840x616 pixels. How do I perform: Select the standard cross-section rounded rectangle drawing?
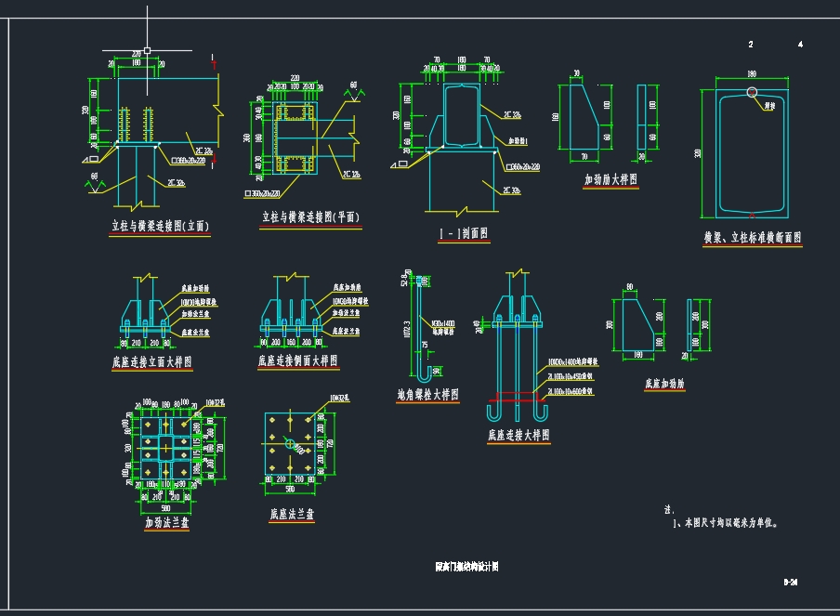click(752, 153)
